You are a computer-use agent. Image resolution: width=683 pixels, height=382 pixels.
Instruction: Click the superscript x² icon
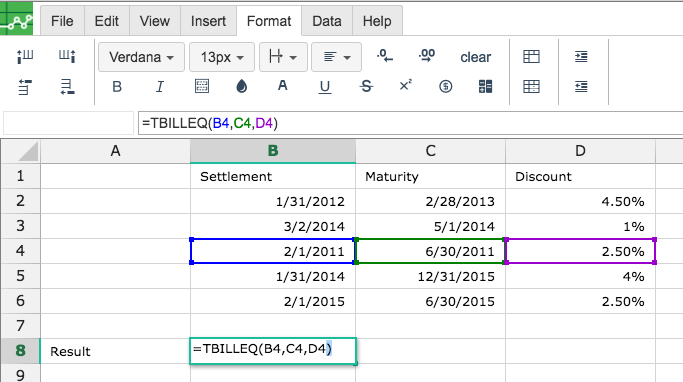click(406, 85)
